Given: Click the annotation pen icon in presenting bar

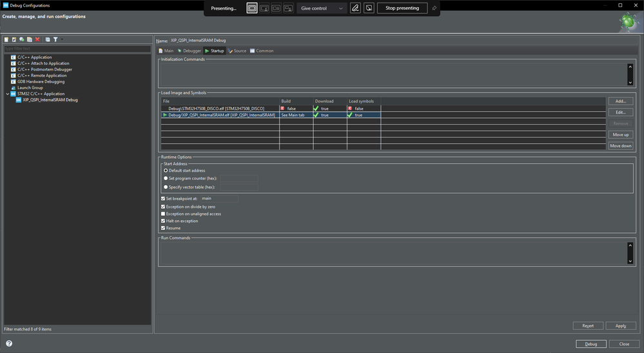Looking at the screenshot, I should 355,8.
